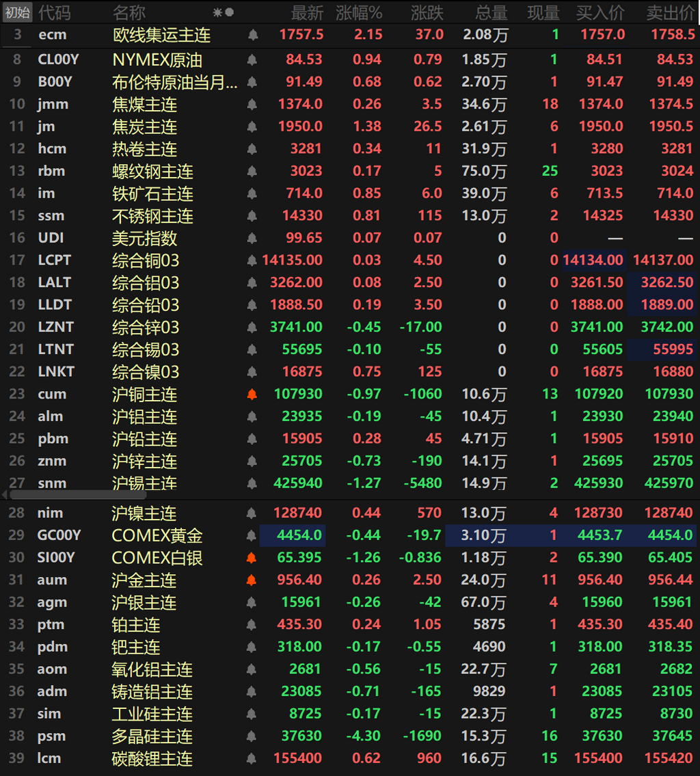Viewport: 700px width, 776px height.
Task: Sort by the 名称 column header
Action: tap(129, 12)
